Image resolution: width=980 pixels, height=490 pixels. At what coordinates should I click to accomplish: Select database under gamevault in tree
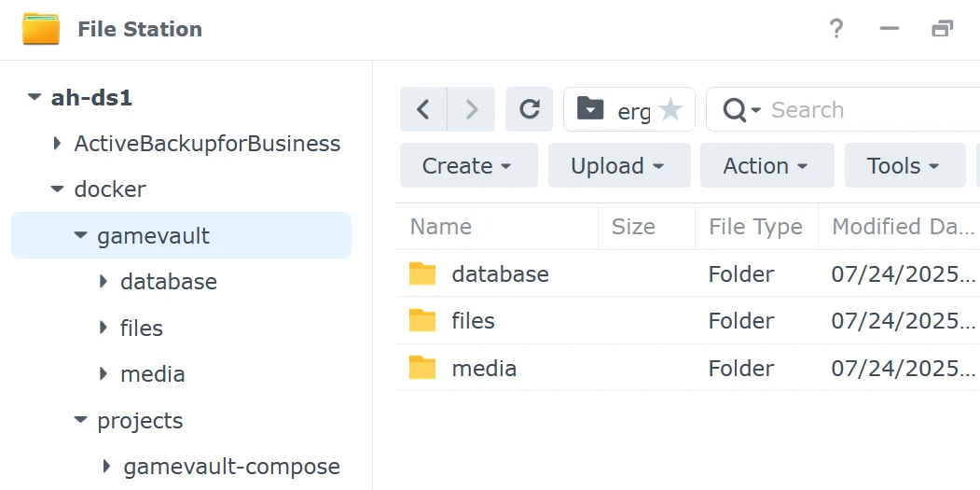169,282
